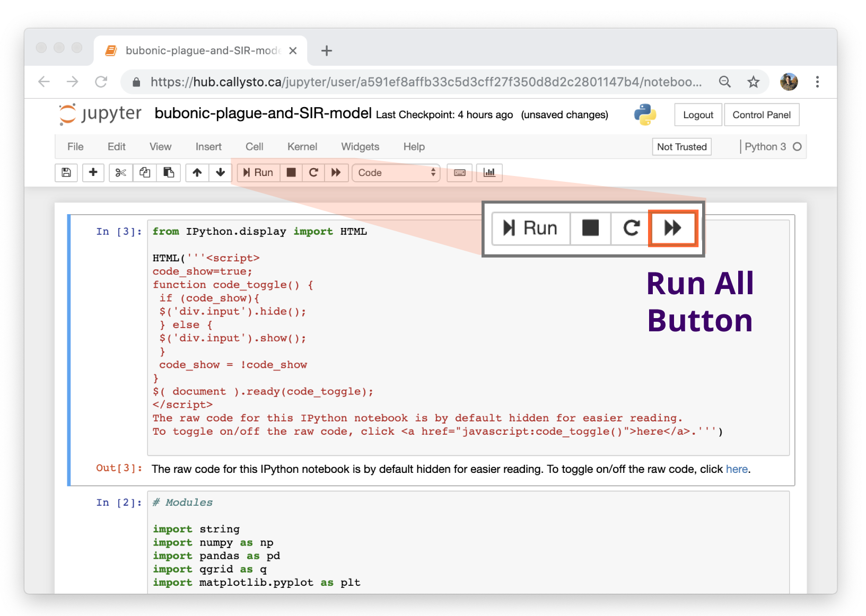Click the Run button in the Jupyter toolbar
This screenshot has width=866, height=616.
258,173
